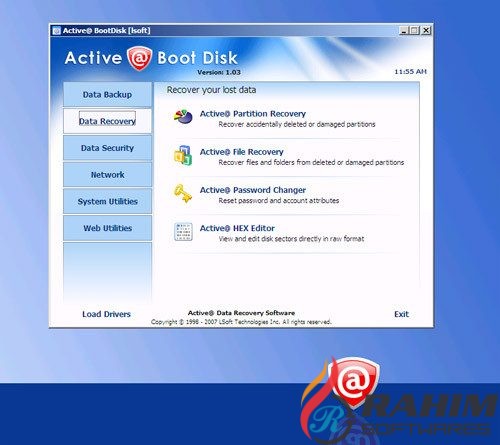
Task: Click 'Active@ Data Recovery Software' footer text
Action: (x=241, y=313)
